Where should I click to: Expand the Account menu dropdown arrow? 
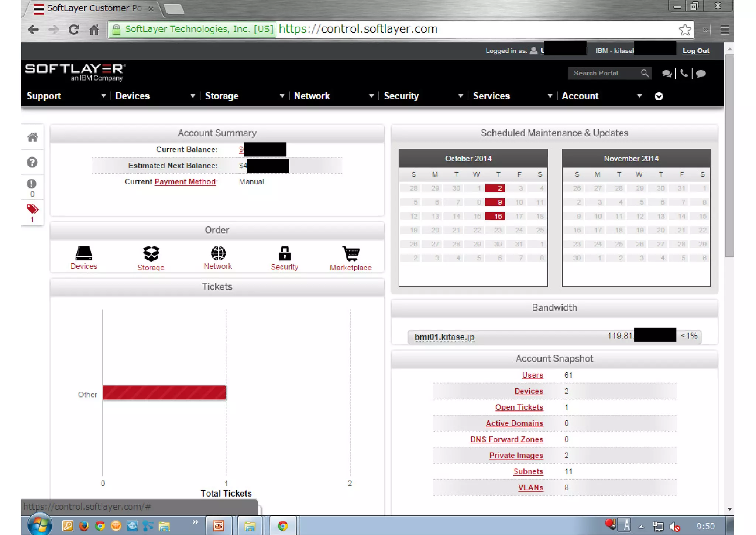click(x=639, y=96)
